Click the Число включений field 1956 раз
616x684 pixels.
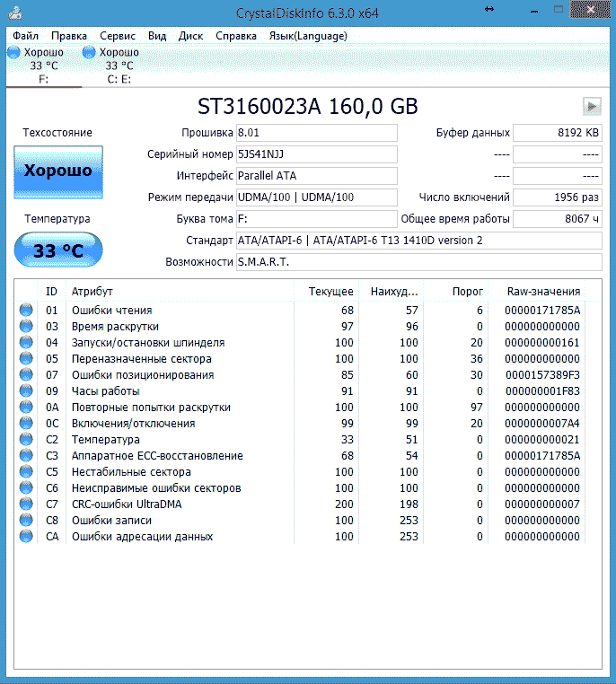coord(558,197)
